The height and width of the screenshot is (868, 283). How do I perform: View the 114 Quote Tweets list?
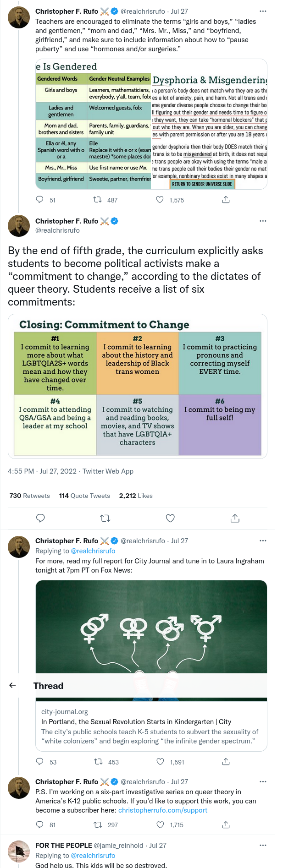coord(84,496)
